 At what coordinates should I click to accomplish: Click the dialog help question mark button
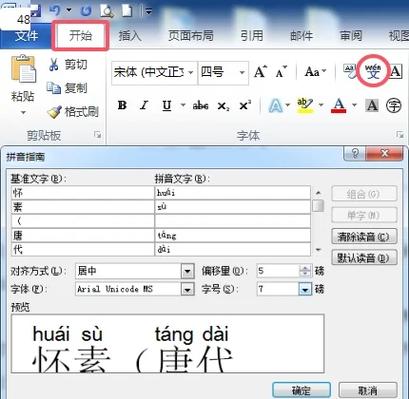(355, 153)
